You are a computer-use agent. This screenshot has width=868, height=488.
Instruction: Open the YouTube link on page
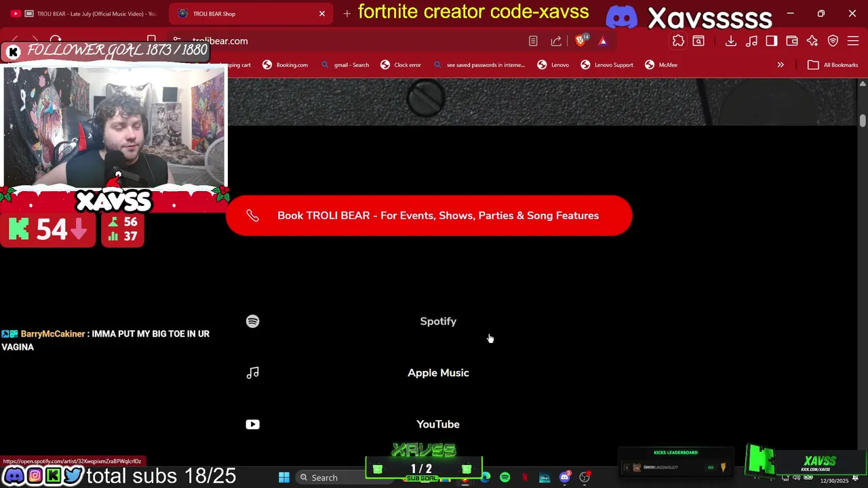(438, 424)
